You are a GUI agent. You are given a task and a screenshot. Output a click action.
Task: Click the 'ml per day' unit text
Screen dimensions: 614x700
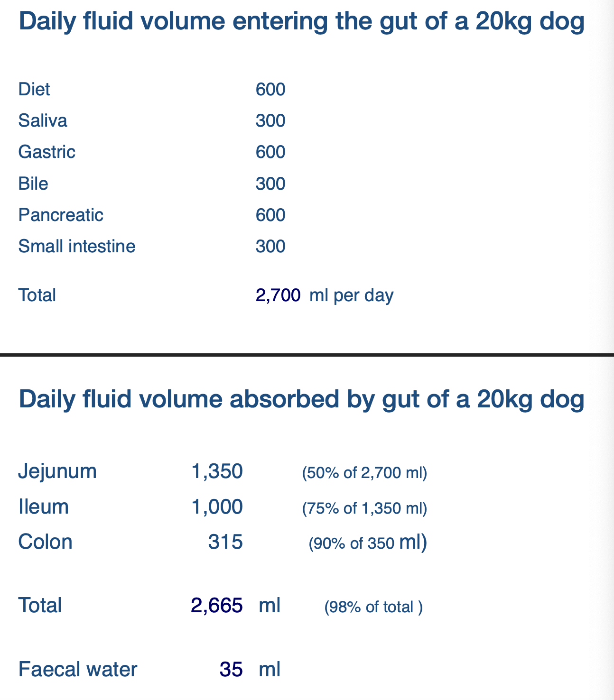[352, 295]
